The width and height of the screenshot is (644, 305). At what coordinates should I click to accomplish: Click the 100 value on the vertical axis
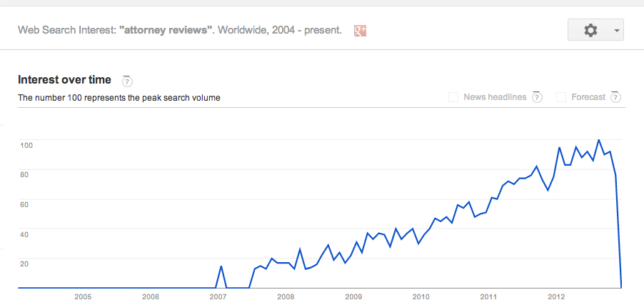(x=26, y=145)
